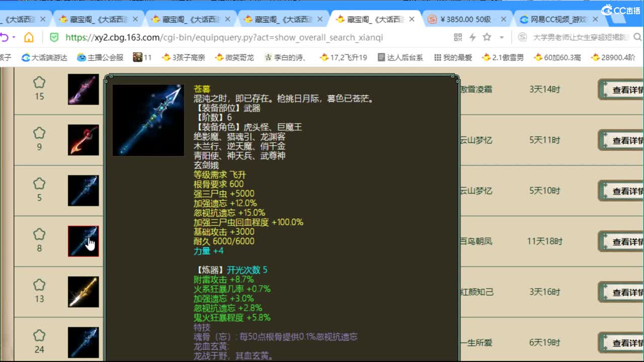Viewport: 644px width, 362px height.
Task: Click the browser home icon
Action: click(29, 37)
